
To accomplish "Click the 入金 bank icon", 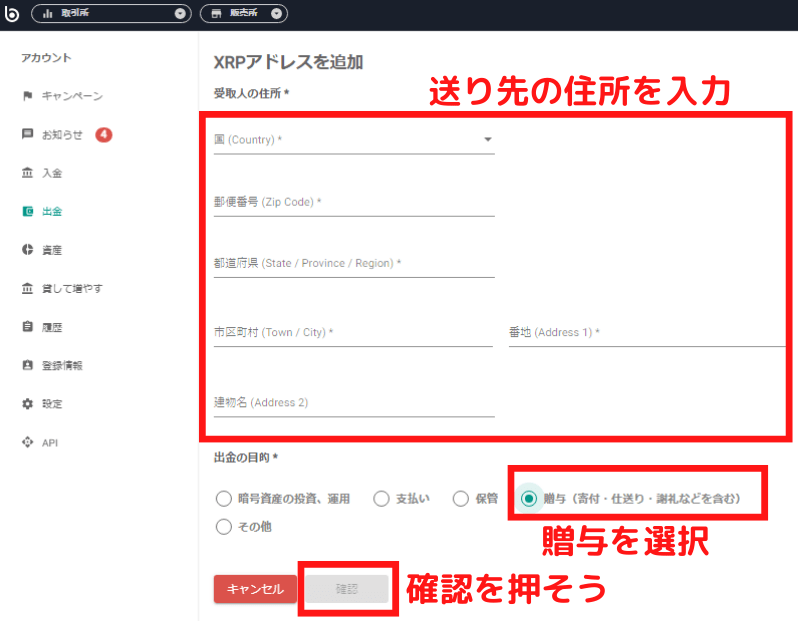I will (x=27, y=173).
